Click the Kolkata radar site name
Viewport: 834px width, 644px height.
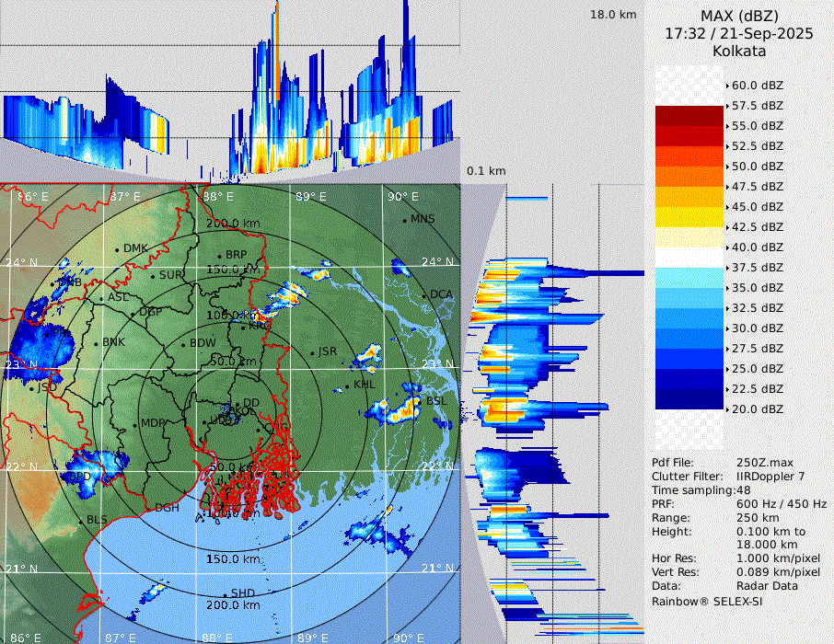click(x=739, y=51)
